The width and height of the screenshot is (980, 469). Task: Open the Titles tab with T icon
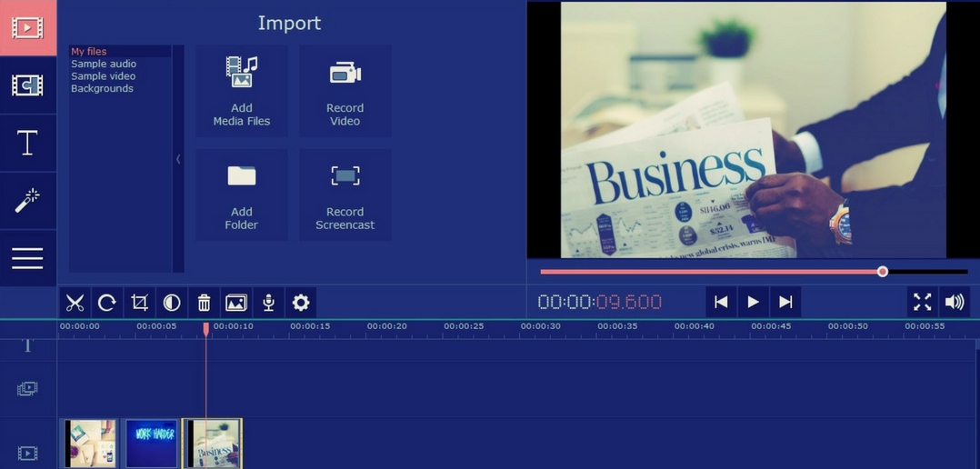[x=27, y=143]
